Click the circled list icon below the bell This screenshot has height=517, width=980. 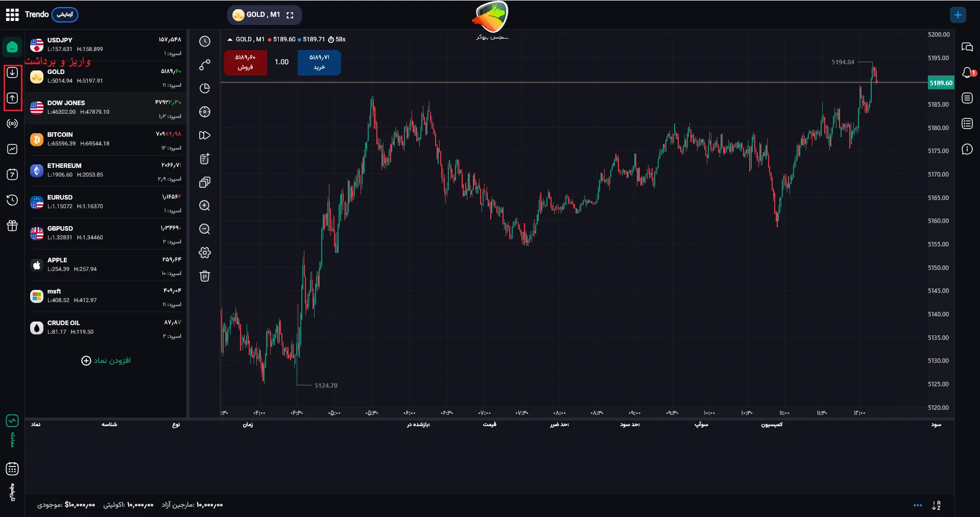pos(967,98)
